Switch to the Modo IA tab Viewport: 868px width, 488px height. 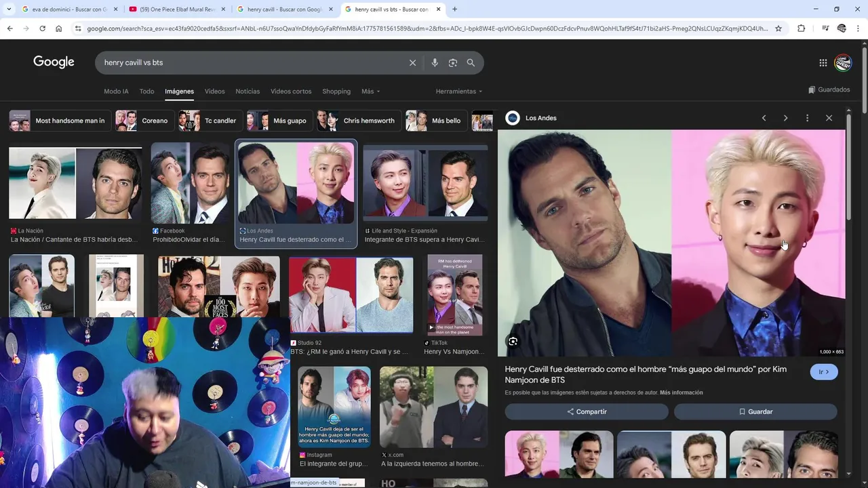click(x=116, y=91)
